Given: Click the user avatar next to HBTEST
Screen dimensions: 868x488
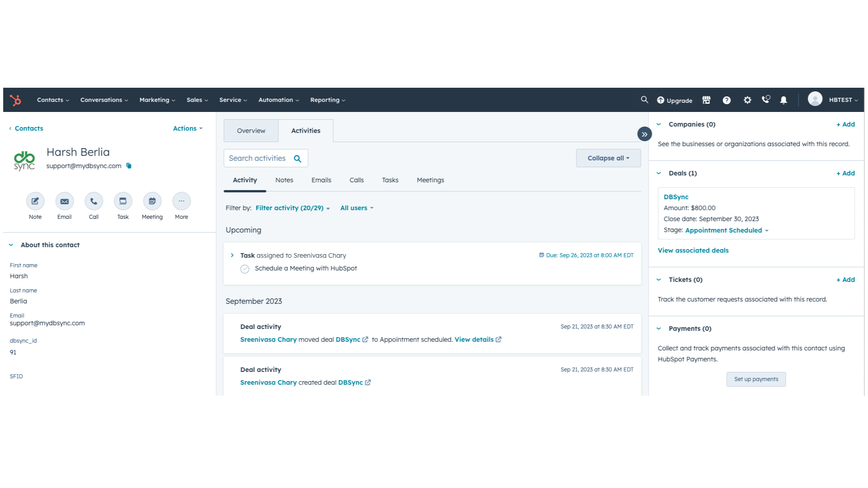Looking at the screenshot, I should pyautogui.click(x=815, y=99).
